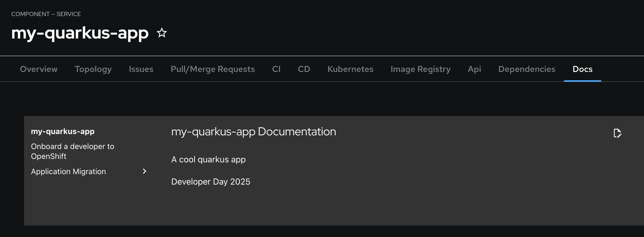Open Onboard a developer to OpenShift page
The width and height of the screenshot is (644, 237).
coord(72,151)
